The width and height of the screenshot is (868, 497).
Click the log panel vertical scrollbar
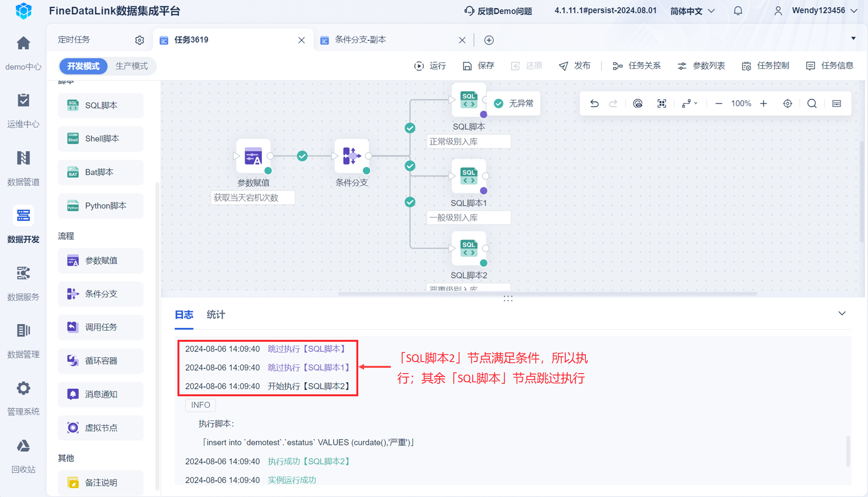[848, 451]
